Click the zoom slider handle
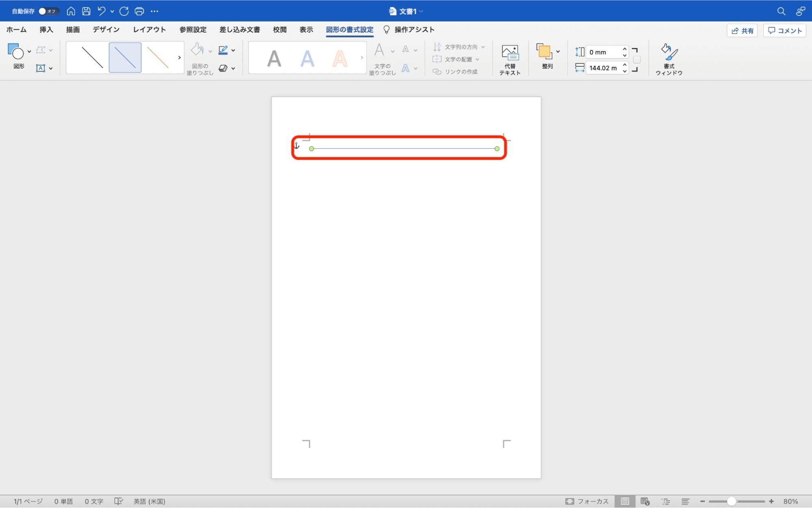 pos(731,501)
